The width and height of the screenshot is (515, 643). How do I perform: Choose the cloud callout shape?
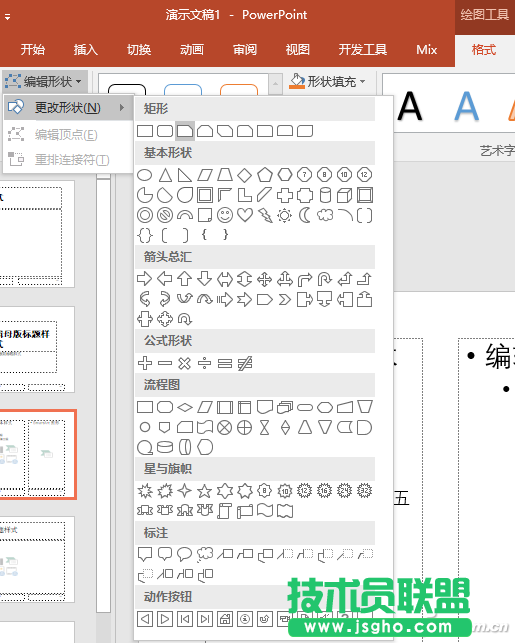(x=205, y=554)
